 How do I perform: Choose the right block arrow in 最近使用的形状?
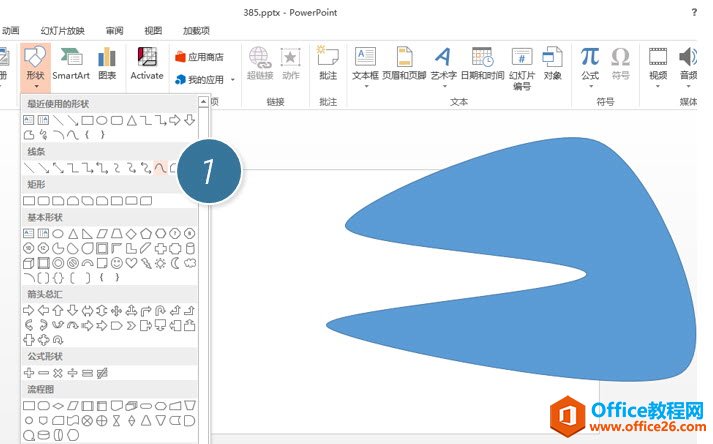(175, 120)
